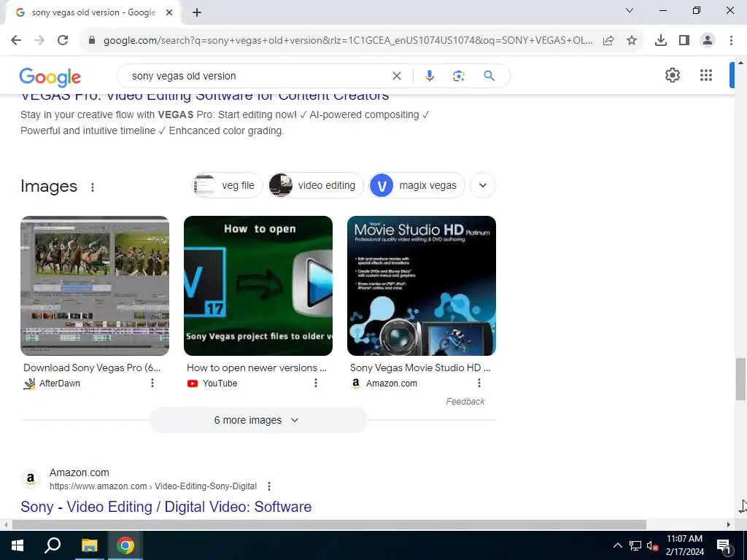Open more options for Amazon.com image
Image resolution: width=747 pixels, height=560 pixels.
point(479,383)
